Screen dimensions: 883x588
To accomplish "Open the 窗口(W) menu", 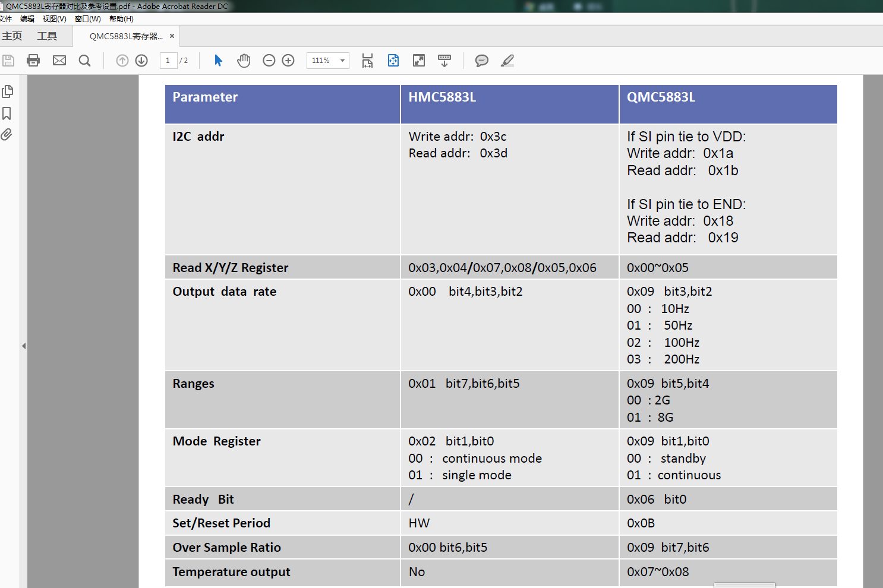I will click(x=88, y=19).
